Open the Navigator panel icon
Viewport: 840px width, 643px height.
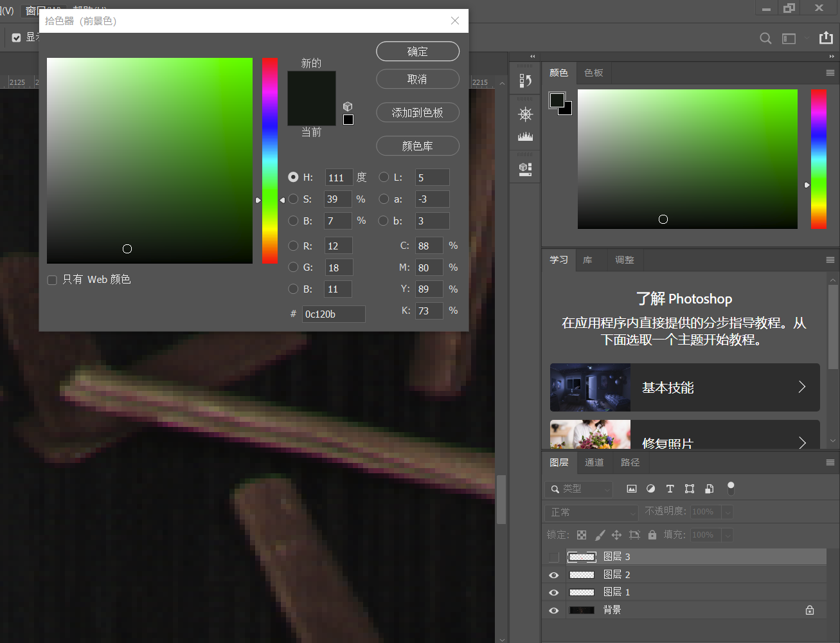click(525, 114)
